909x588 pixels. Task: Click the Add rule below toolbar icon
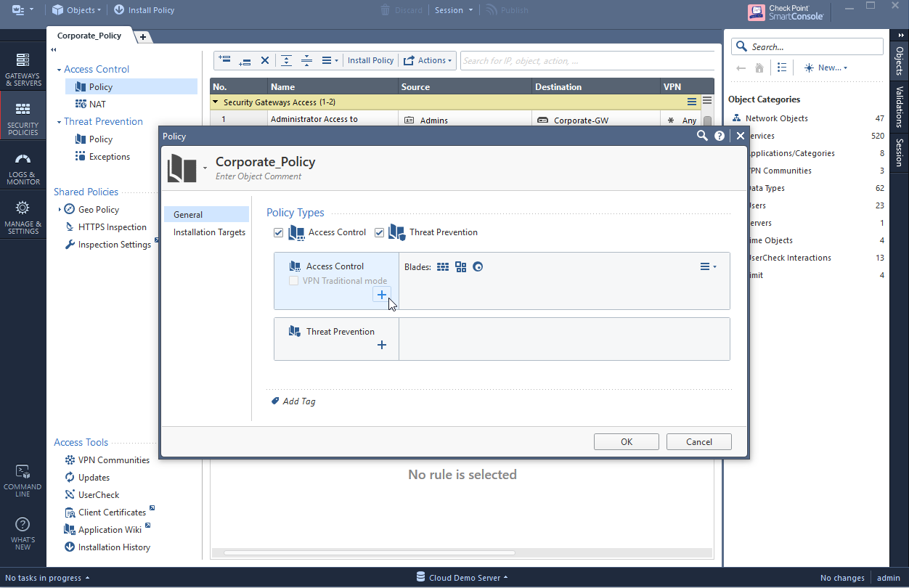coord(245,60)
